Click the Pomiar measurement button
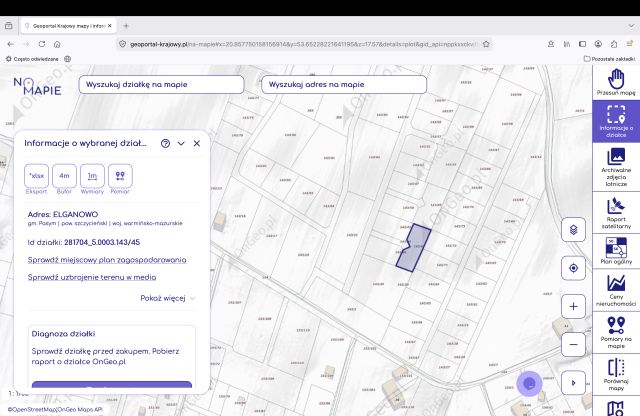 (120, 176)
